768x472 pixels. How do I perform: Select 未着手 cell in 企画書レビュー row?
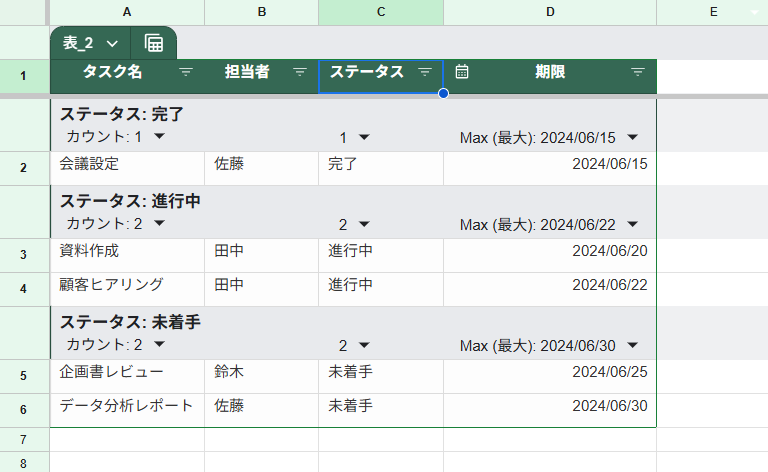click(x=381, y=376)
